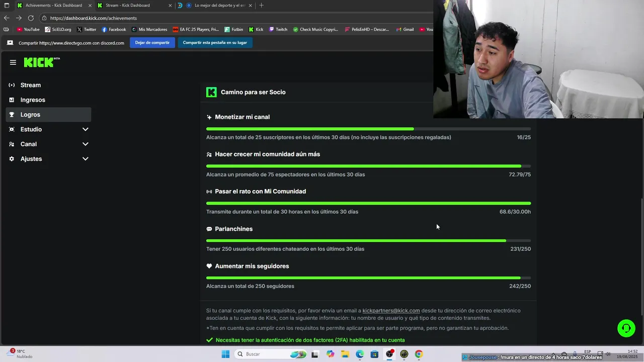Image resolution: width=644 pixels, height=362 pixels.
Task: Open the PelisEnHD bookmark
Action: [367, 30]
